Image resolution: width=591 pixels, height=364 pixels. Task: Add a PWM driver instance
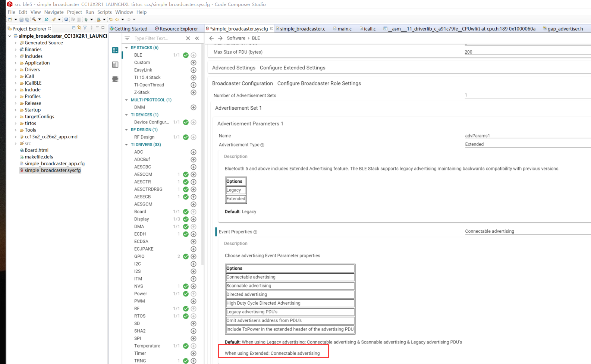(x=194, y=301)
